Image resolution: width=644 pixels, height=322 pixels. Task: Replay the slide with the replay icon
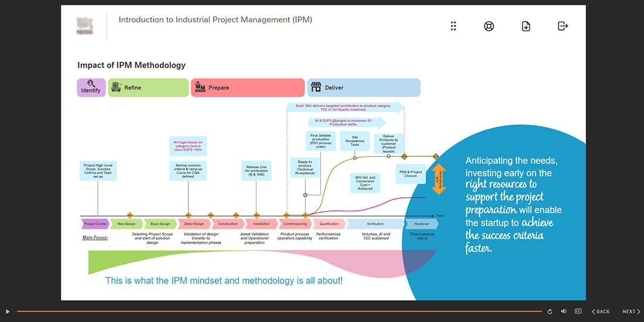(x=550, y=311)
